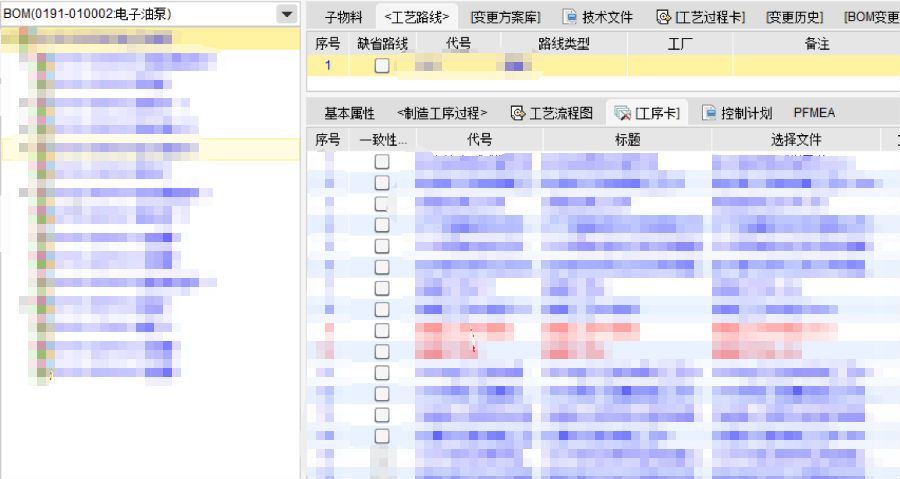Viewport: 900px width, 479px height.
Task: Open the [变更历史] tab
Action: (794, 17)
